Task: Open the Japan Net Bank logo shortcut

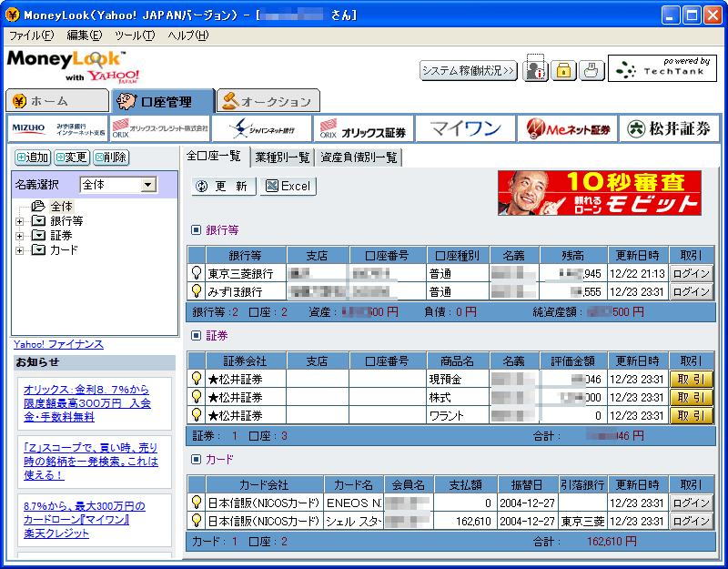Action: (262, 128)
